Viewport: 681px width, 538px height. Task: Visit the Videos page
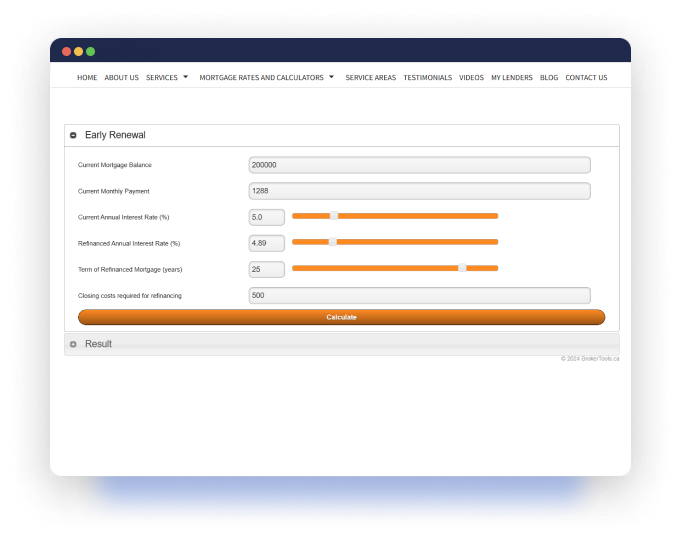point(471,77)
